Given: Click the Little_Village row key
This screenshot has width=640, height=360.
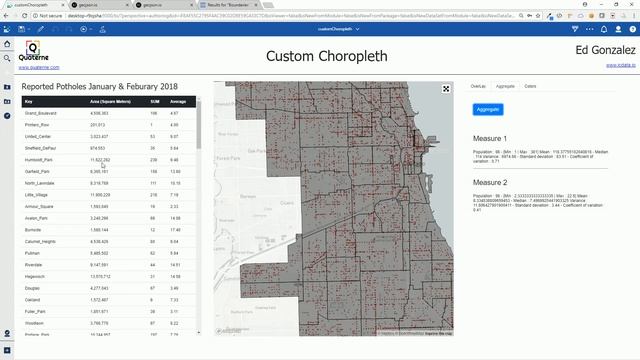Looking at the screenshot, I should point(36,195).
